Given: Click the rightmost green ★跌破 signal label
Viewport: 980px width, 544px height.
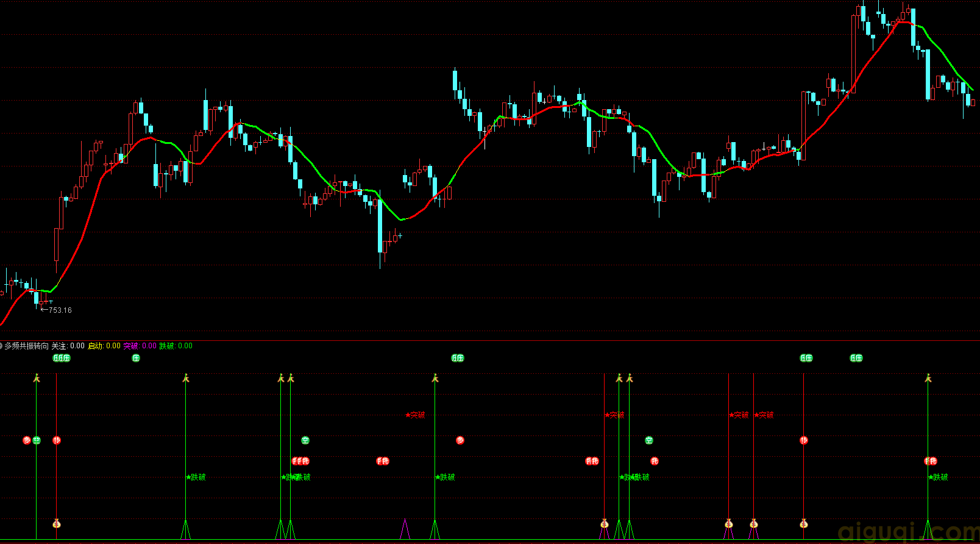Looking at the screenshot, I should coord(938,478).
